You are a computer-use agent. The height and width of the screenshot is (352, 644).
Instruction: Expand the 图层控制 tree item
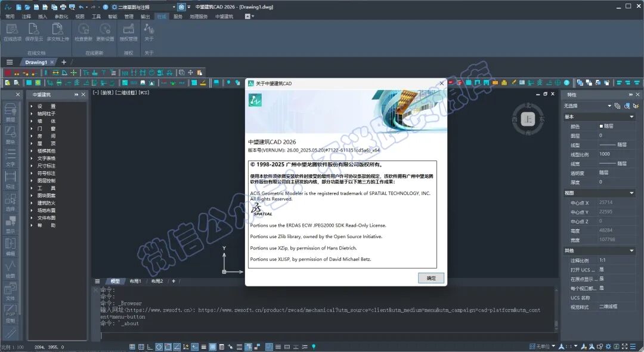tap(32, 181)
